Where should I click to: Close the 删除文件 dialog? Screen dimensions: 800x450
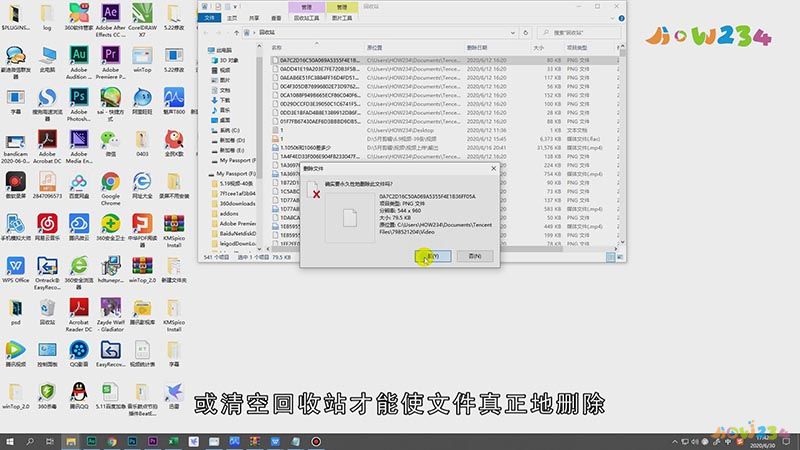(x=493, y=168)
